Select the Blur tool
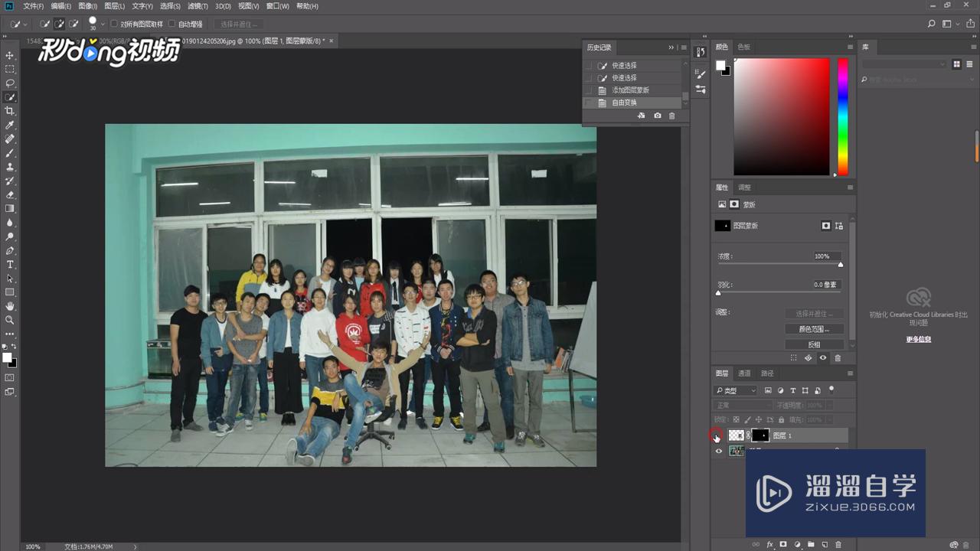Image resolution: width=980 pixels, height=551 pixels. pyautogui.click(x=10, y=223)
